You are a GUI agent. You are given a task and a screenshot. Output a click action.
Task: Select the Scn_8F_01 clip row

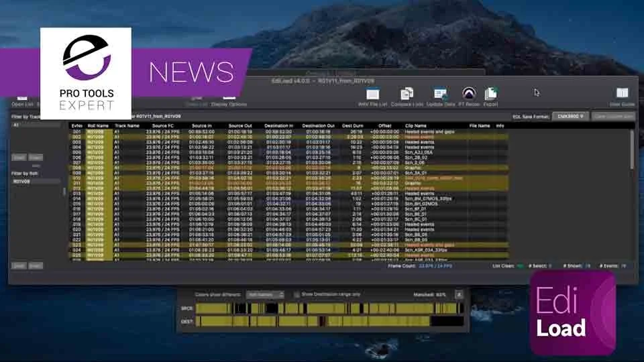(288, 209)
